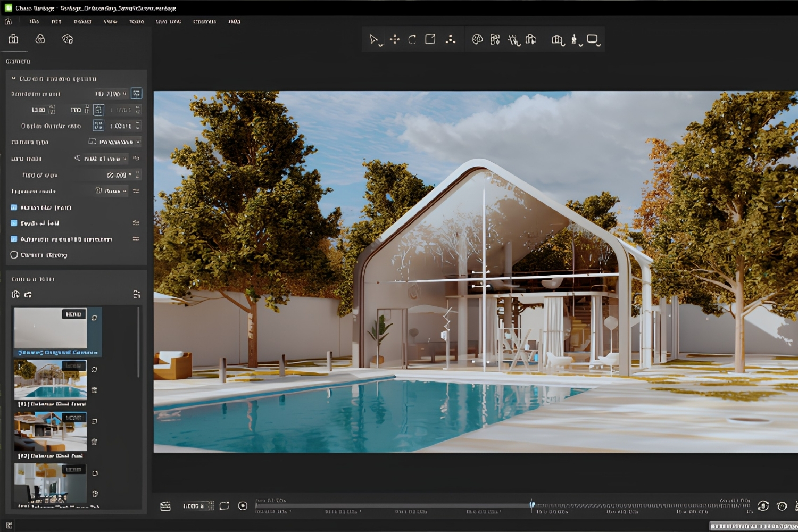798x532 pixels.
Task: Click the second icon in camera list header
Action: [28, 295]
